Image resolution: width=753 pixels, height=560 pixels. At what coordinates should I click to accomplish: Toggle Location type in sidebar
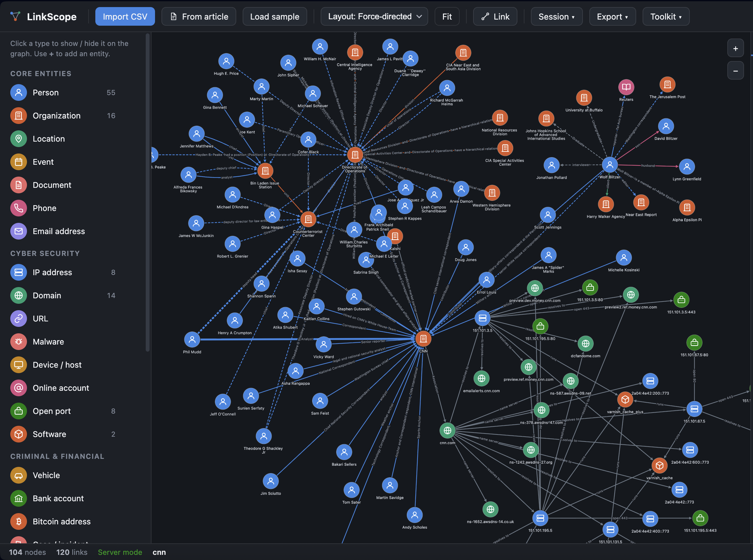tap(63, 139)
